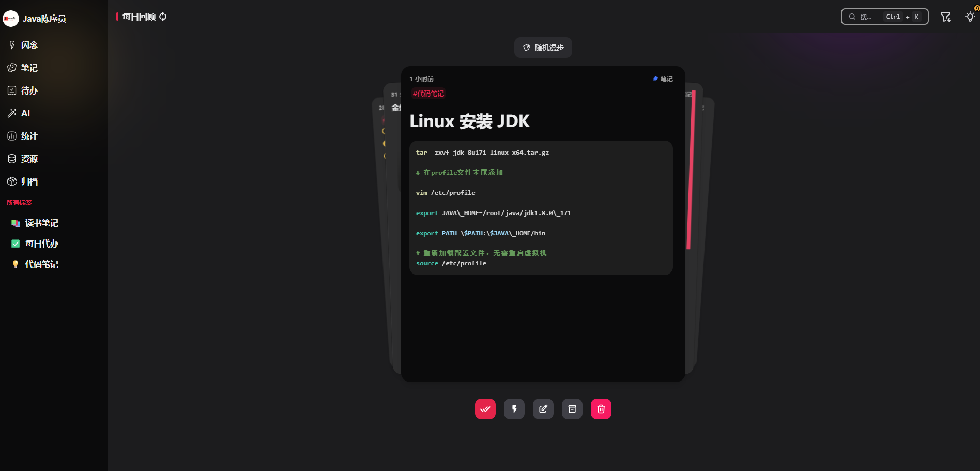Image resolution: width=980 pixels, height=471 pixels.
Task: Click the 代码笔记 bulb emoji icon
Action: (16, 264)
